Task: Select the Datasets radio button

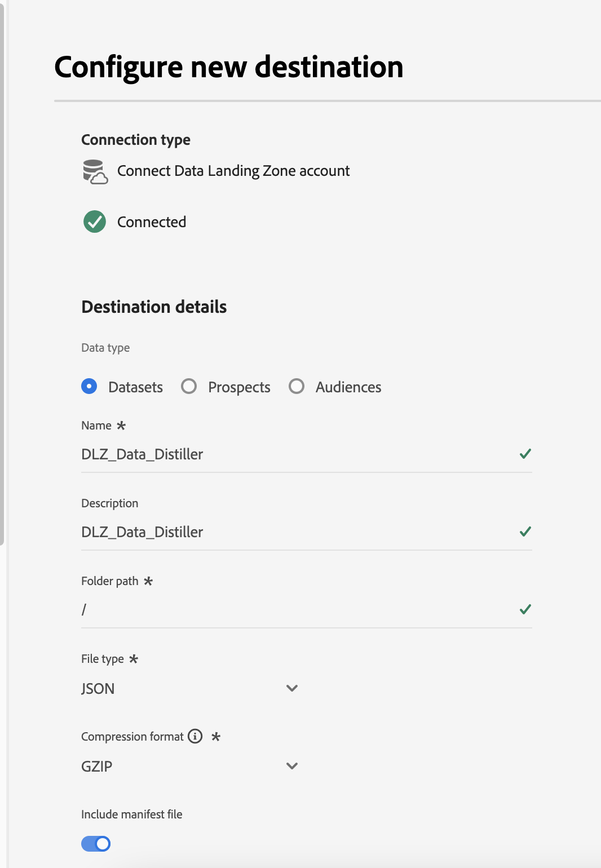Action: (x=89, y=387)
